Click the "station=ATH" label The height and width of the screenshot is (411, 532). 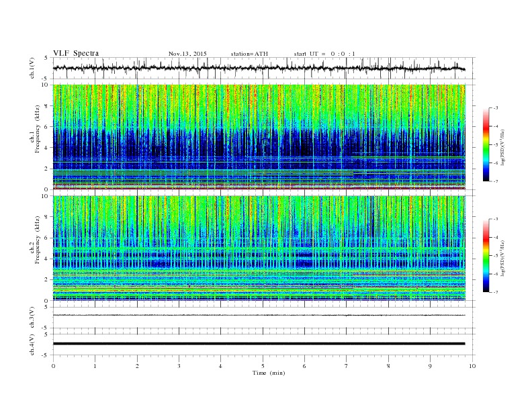pyautogui.click(x=249, y=54)
